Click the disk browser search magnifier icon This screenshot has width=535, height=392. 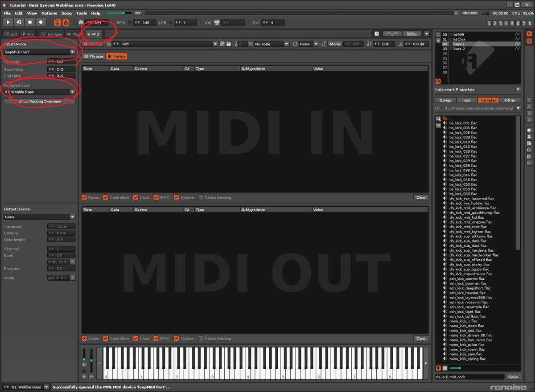(x=438, y=118)
